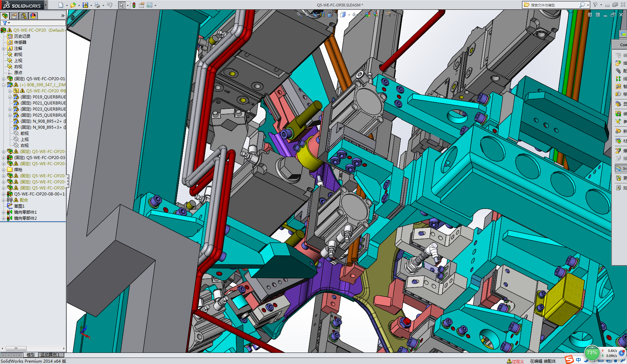Open the Help question mark icon
The width and height of the screenshot is (627, 364).
pos(595,5)
